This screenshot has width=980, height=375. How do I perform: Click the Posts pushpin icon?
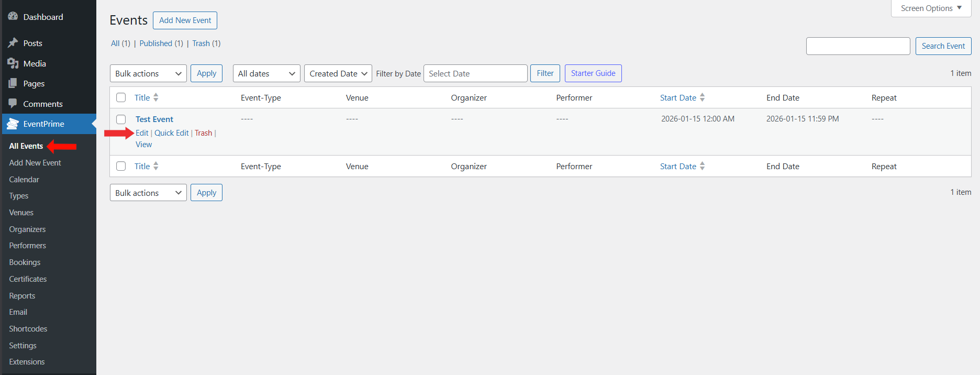click(x=13, y=43)
